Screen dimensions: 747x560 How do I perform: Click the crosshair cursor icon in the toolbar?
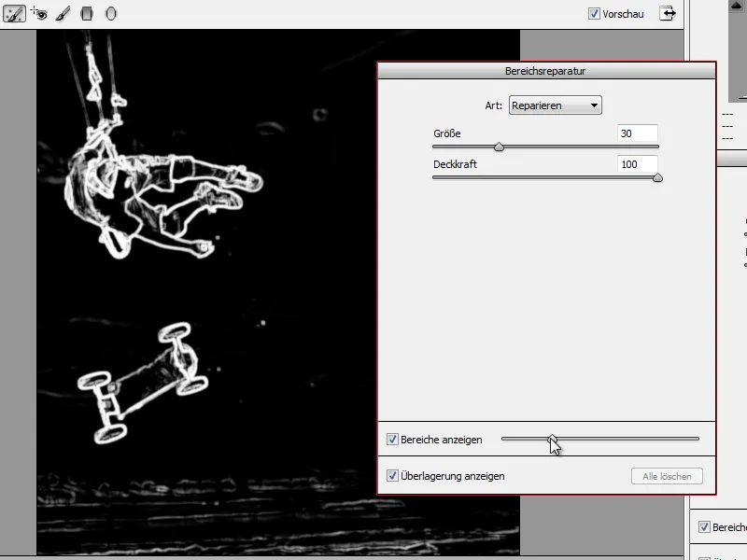coord(34,9)
